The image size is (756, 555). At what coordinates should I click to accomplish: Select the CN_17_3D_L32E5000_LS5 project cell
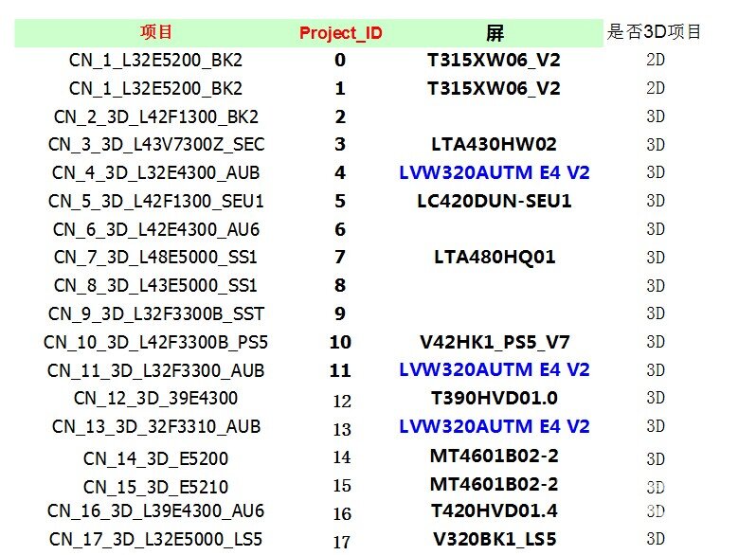[155, 540]
